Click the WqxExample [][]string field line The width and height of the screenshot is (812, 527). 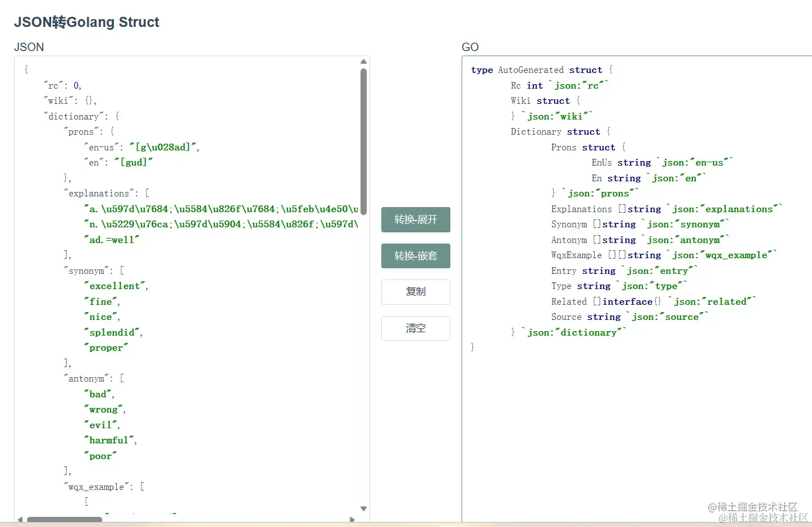click(664, 255)
